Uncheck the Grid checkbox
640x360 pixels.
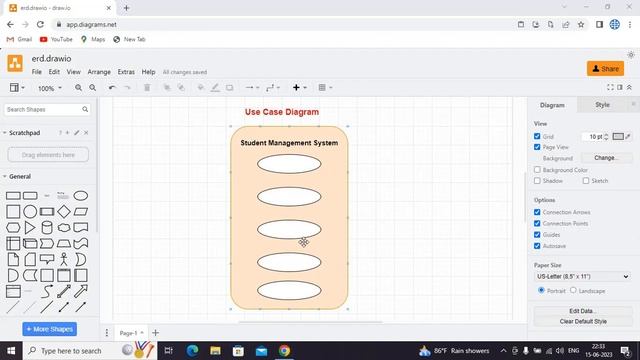[537, 136]
